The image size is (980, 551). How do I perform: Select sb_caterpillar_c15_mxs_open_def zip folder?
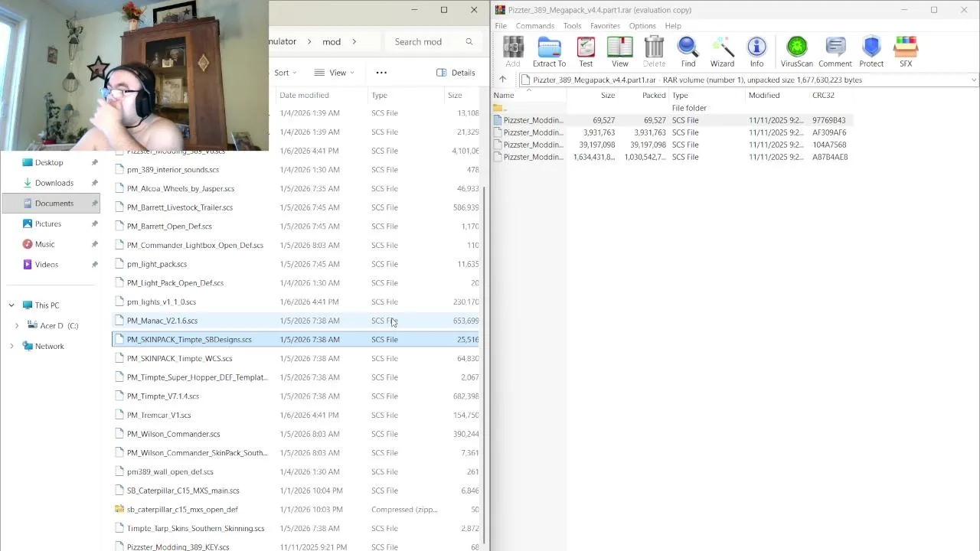tap(297, 510)
